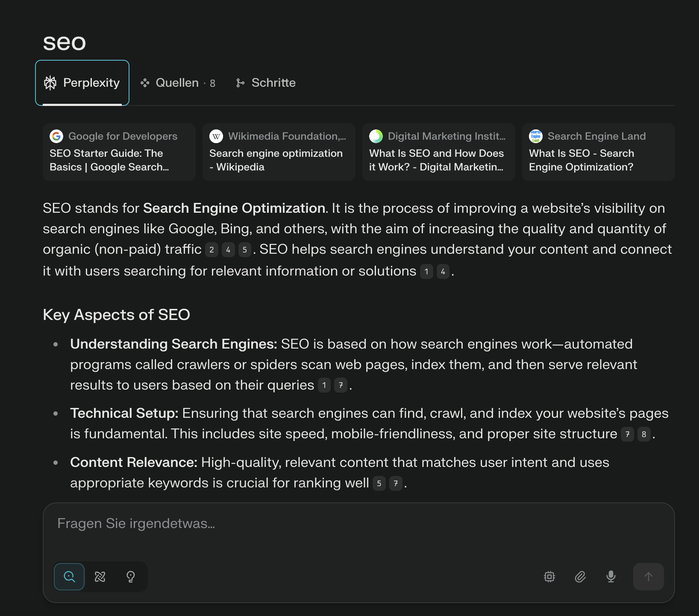Click citation 7 after 'crucial for ranking well'
The image size is (699, 616).
[396, 484]
